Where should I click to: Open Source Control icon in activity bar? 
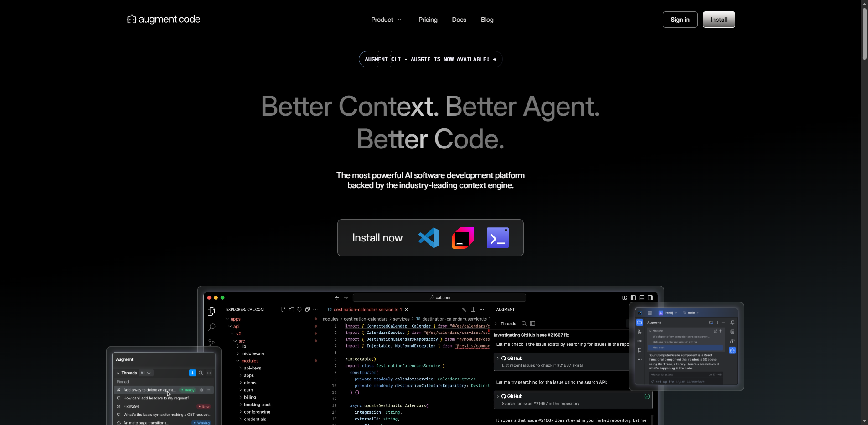click(212, 343)
